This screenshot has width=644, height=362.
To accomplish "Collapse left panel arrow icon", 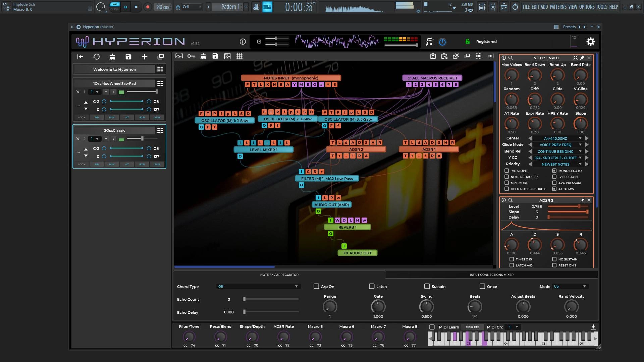I will (80, 57).
